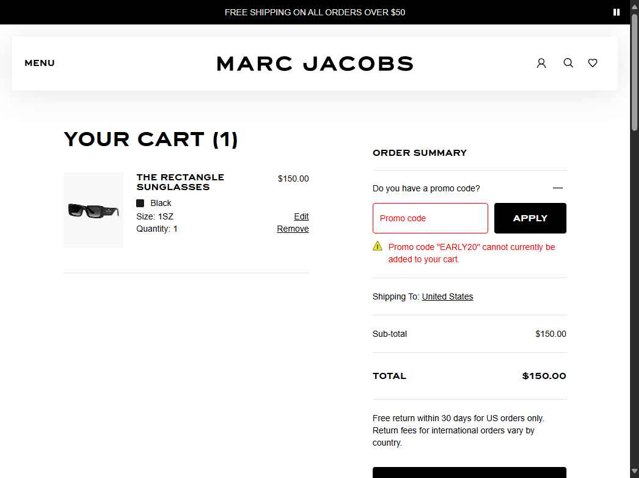Open the wishlist heart icon
Screen dimensions: 639x478
click(593, 63)
